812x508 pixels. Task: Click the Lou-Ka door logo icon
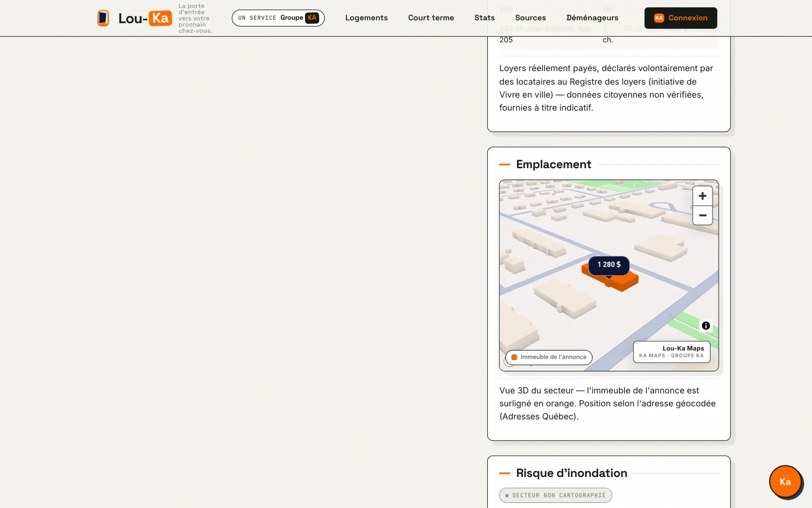103,18
